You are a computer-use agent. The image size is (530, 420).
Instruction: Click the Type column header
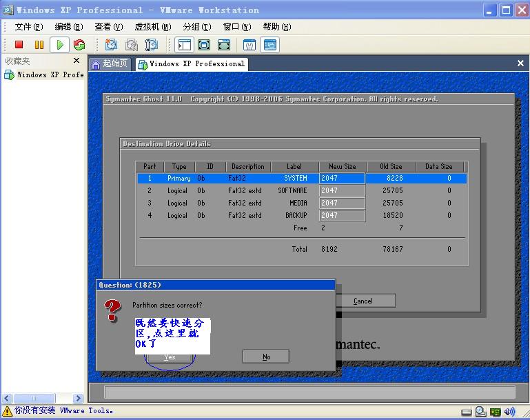[x=179, y=166]
